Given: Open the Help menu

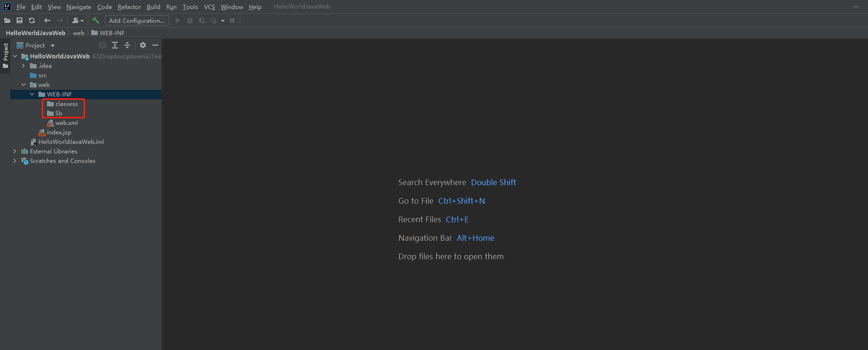Looking at the screenshot, I should coord(255,7).
